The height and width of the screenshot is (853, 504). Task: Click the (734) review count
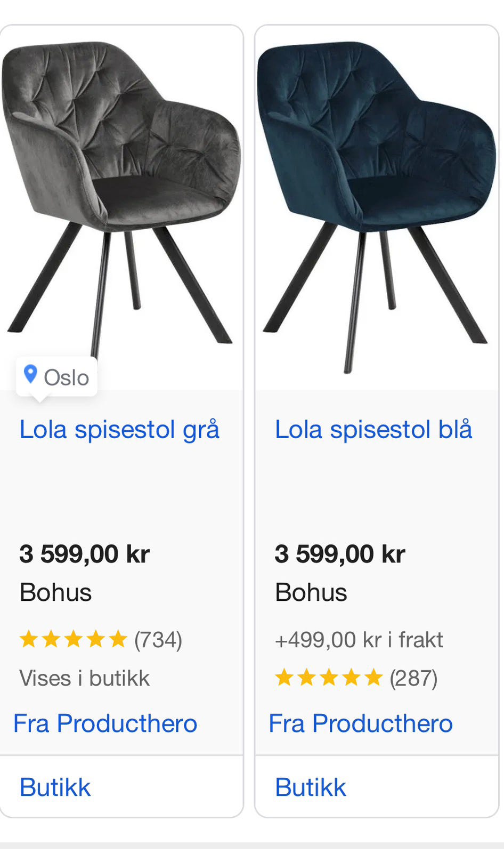(x=158, y=639)
